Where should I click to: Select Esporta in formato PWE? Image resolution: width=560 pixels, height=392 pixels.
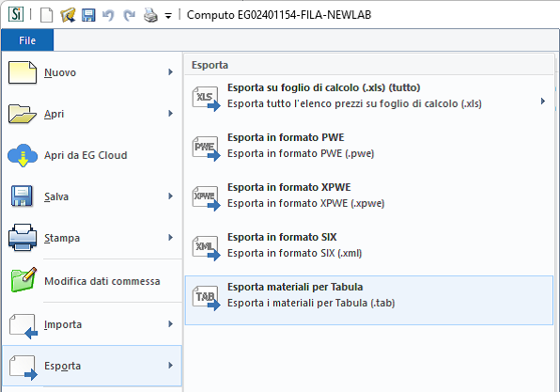[369, 146]
